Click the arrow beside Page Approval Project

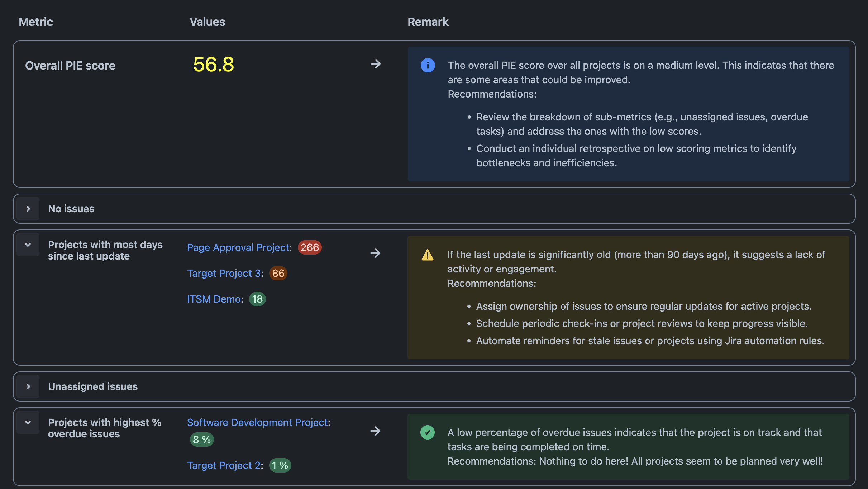375,253
